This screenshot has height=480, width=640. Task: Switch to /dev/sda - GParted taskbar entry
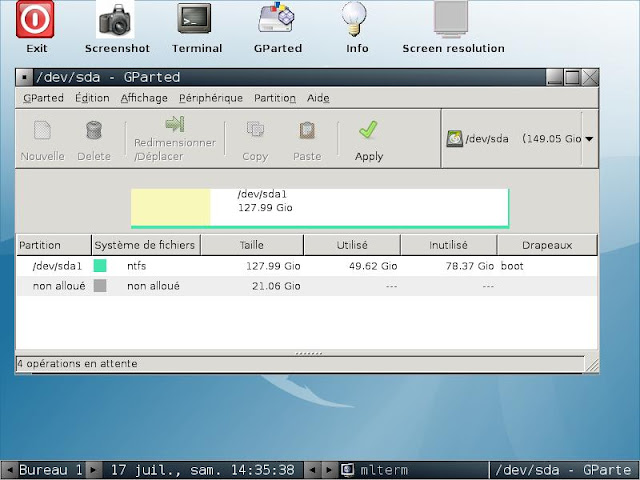point(563,470)
